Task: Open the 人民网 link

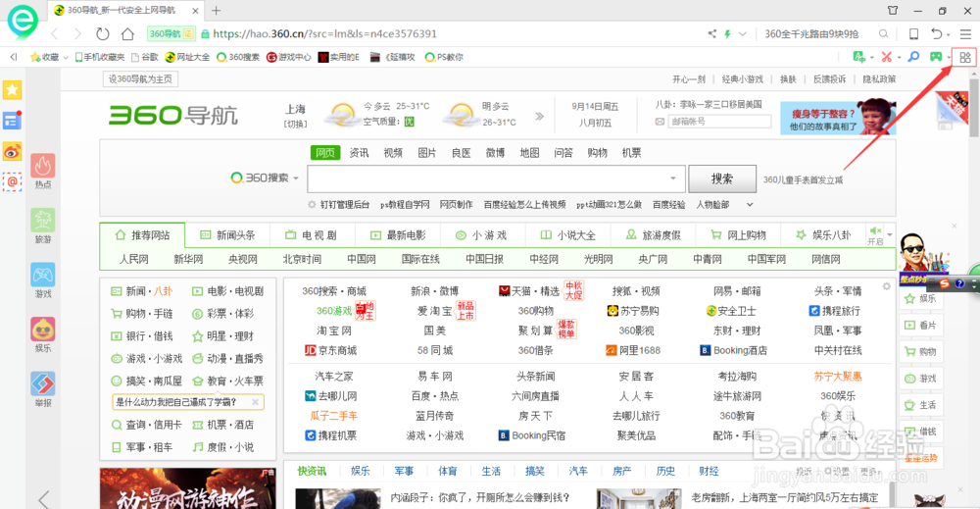Action: pyautogui.click(x=133, y=259)
